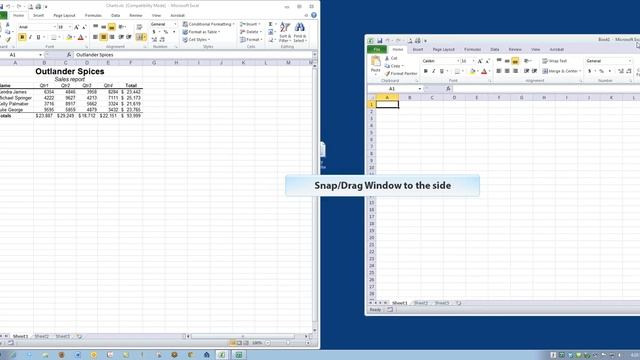Open Data tab in right Book2 window
This screenshot has width=640, height=360.
point(495,49)
